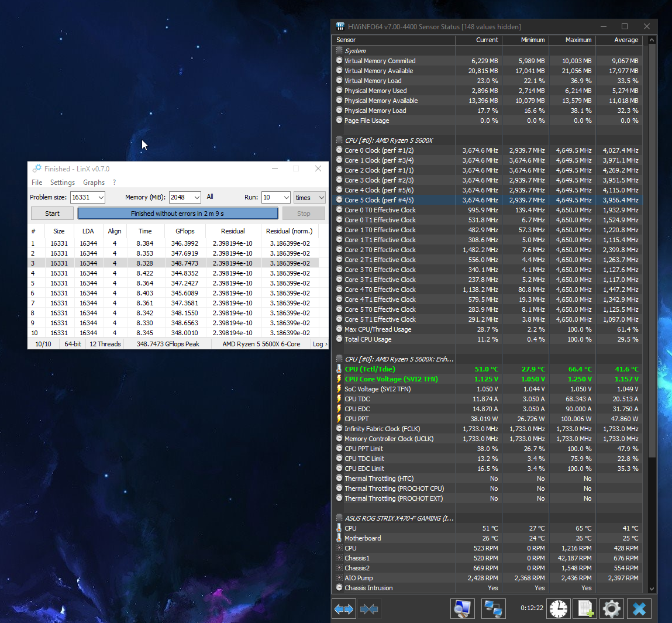Reset sensor values with the clock icon
The width and height of the screenshot is (672, 623).
coord(559,609)
